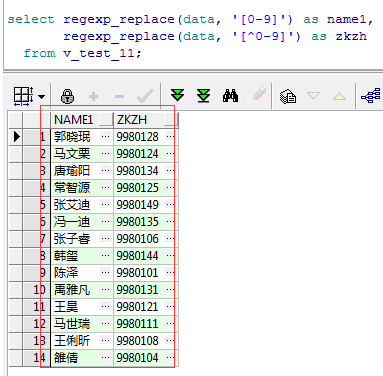Click the post changes checkmark icon

[x=145, y=96]
